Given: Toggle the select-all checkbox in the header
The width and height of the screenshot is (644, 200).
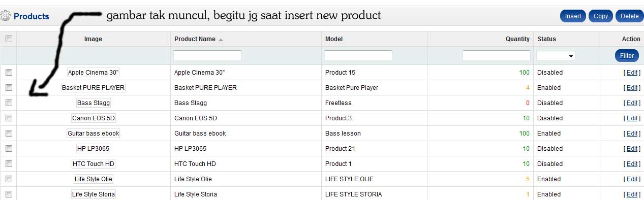Looking at the screenshot, I should [9, 39].
